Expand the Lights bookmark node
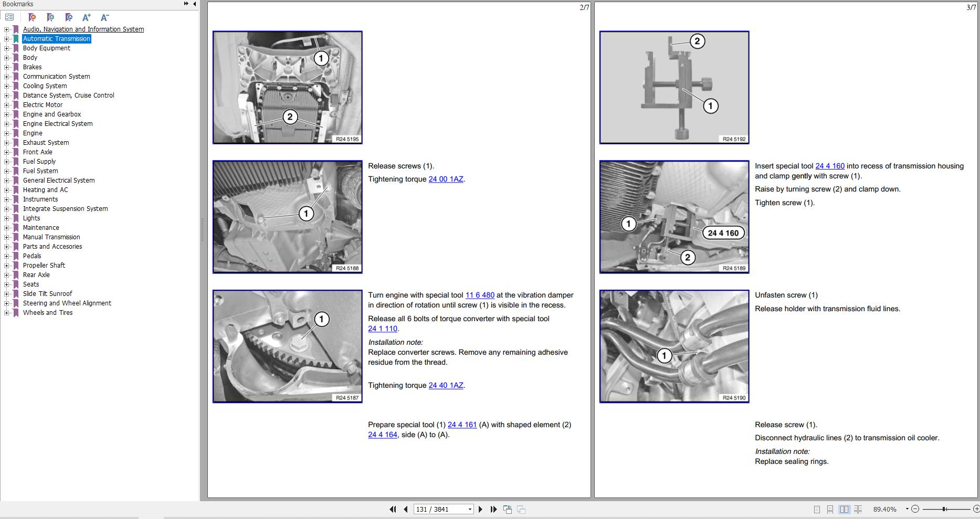The height and width of the screenshot is (519, 980). click(7, 218)
